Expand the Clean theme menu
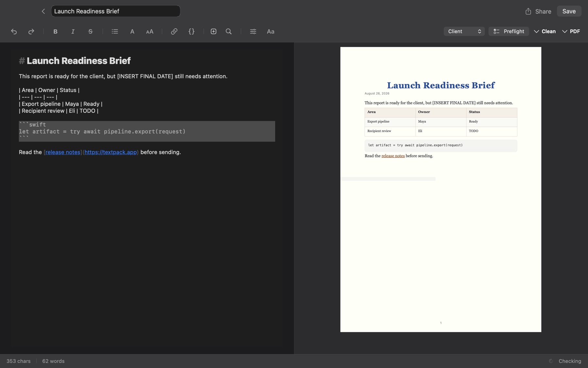The height and width of the screenshot is (368, 588). click(545, 31)
